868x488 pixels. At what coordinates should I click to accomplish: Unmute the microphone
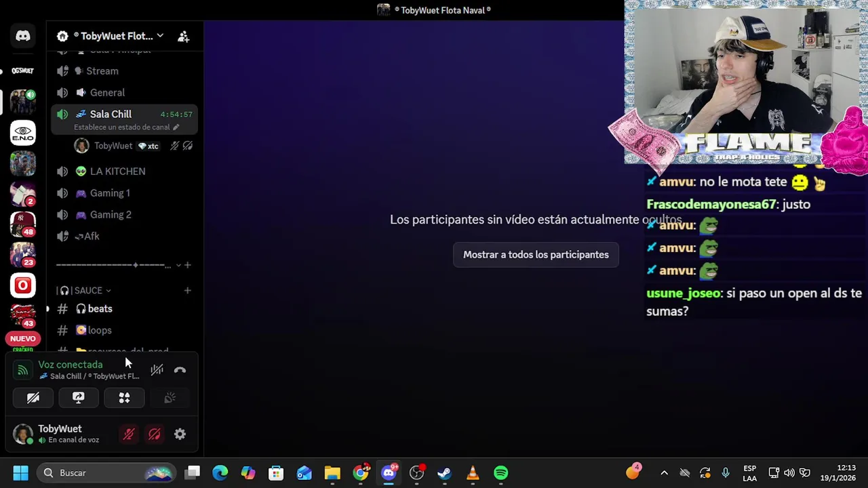pos(129,434)
